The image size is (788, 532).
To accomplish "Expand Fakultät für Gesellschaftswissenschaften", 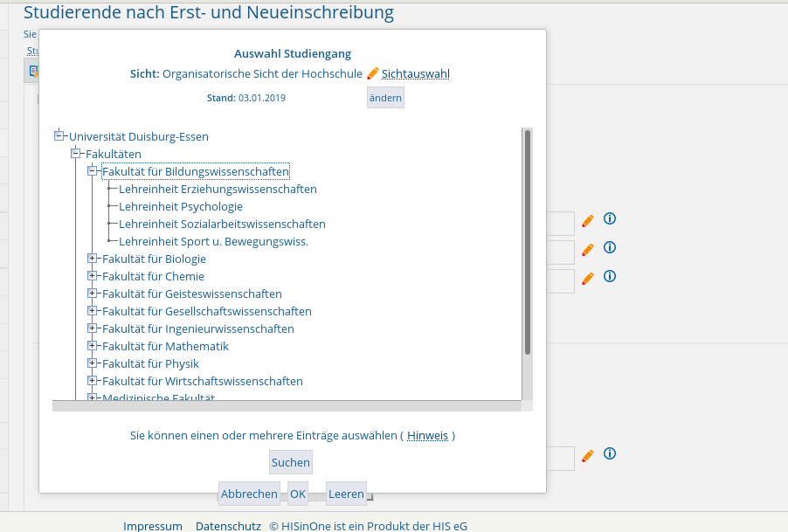I will click(x=93, y=311).
